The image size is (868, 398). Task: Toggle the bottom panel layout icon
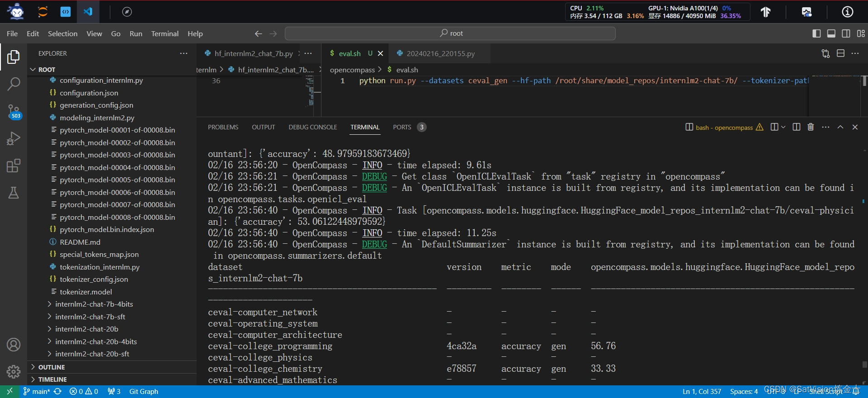[831, 33]
